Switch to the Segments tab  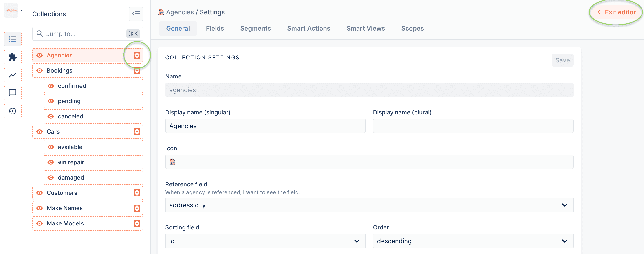tap(256, 28)
